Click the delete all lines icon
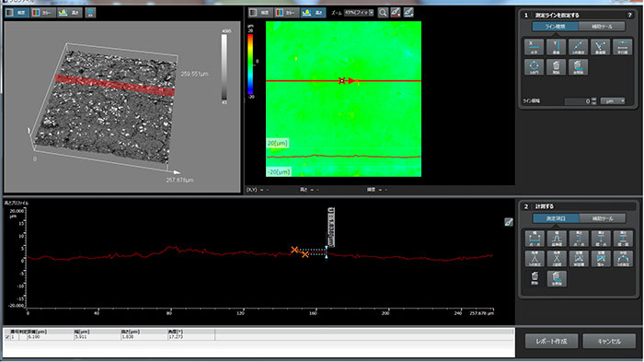The height and width of the screenshot is (362, 644). (x=579, y=66)
